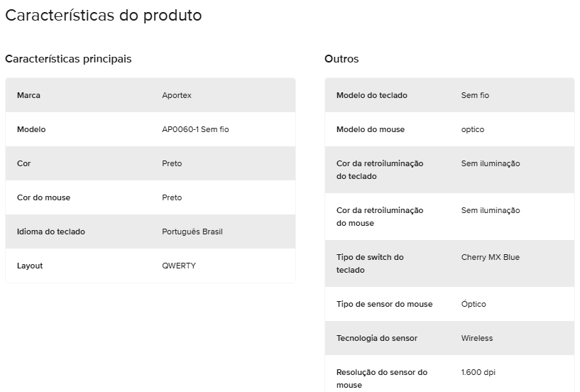Click the '1.600 dpi' resolution value

point(478,372)
